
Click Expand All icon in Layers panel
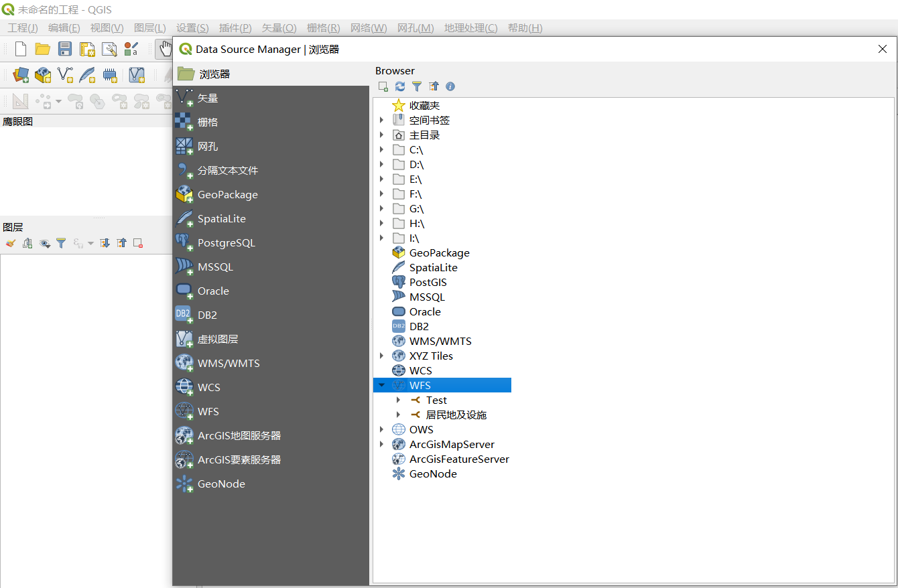105,243
